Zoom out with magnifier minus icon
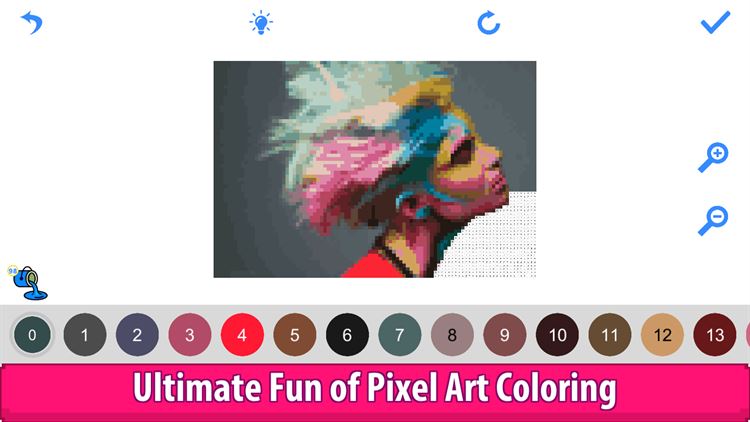The image size is (750, 422). pos(713,221)
